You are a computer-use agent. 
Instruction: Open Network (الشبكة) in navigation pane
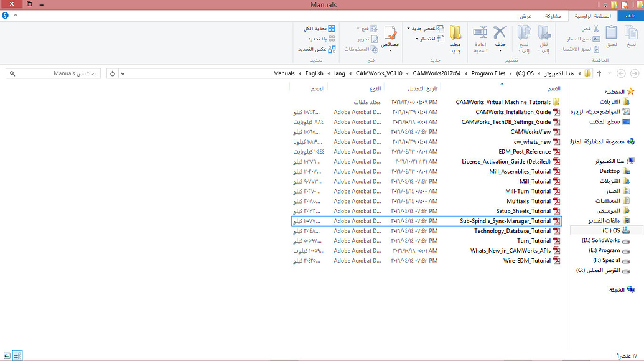tap(622, 289)
